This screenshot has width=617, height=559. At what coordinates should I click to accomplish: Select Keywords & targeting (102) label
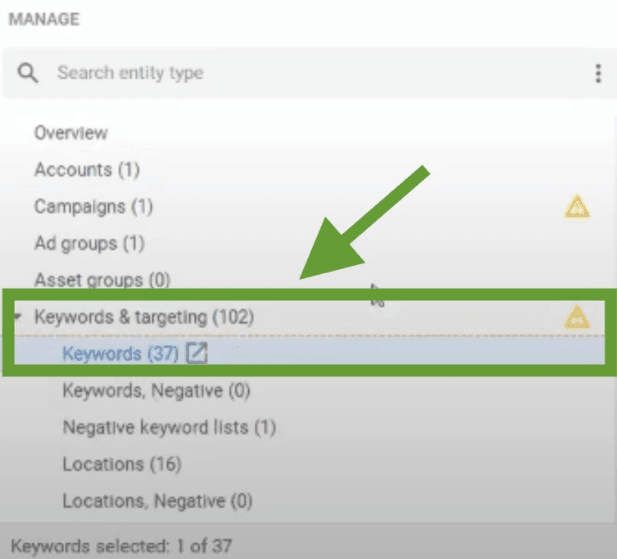(144, 317)
